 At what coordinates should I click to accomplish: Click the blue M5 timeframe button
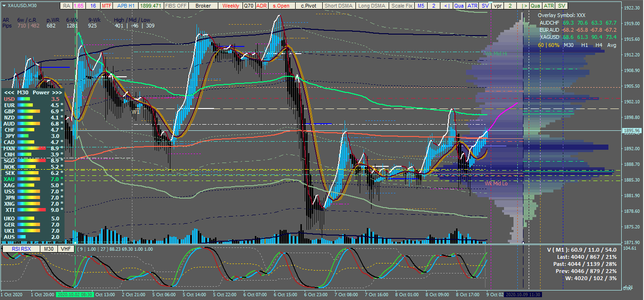click(420, 6)
